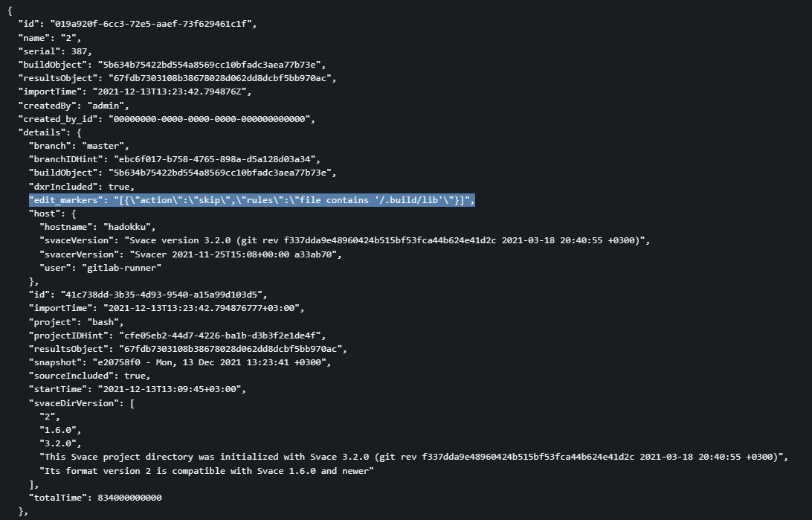Click the "dxrIncluded" true value
This screenshot has height=520, width=812.
(x=119, y=187)
